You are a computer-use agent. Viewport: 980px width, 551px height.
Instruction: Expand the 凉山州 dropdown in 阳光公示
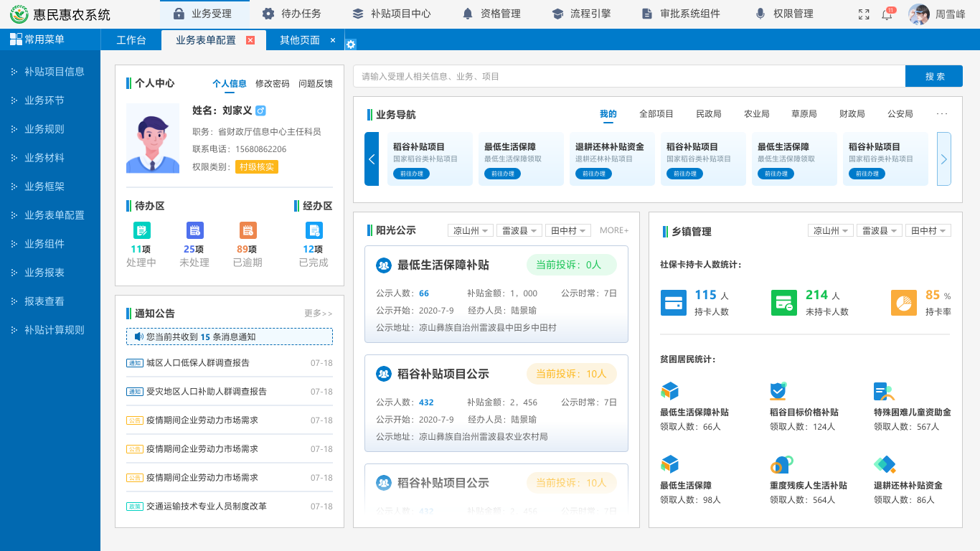(x=471, y=230)
